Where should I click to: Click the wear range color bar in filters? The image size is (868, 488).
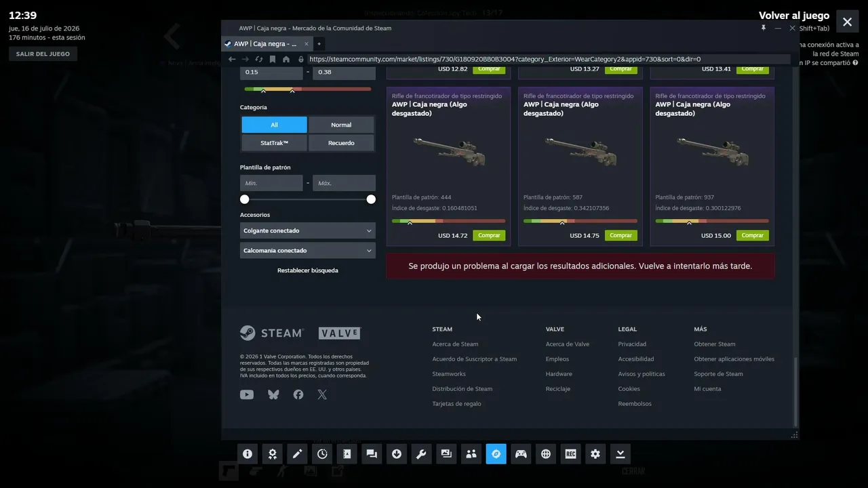click(x=308, y=89)
